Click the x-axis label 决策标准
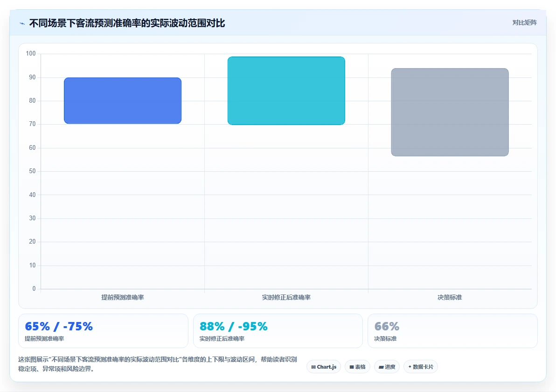Viewport: 556px width, 392px height. pos(450,297)
